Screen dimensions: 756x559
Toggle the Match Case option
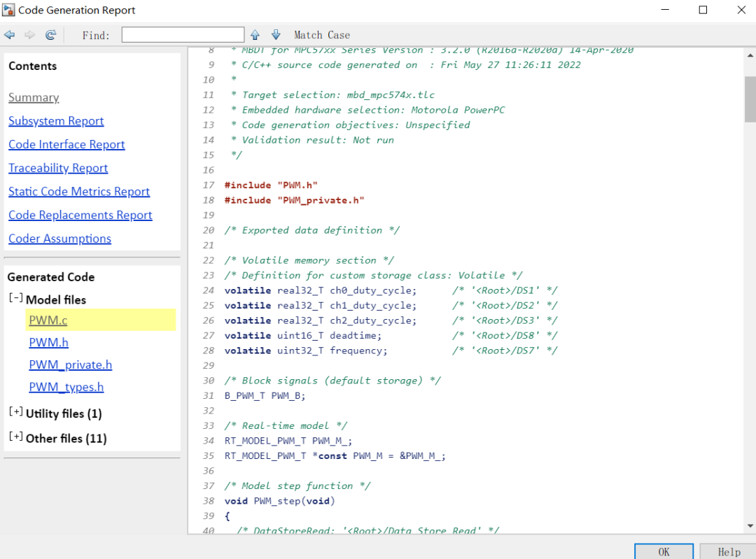322,35
